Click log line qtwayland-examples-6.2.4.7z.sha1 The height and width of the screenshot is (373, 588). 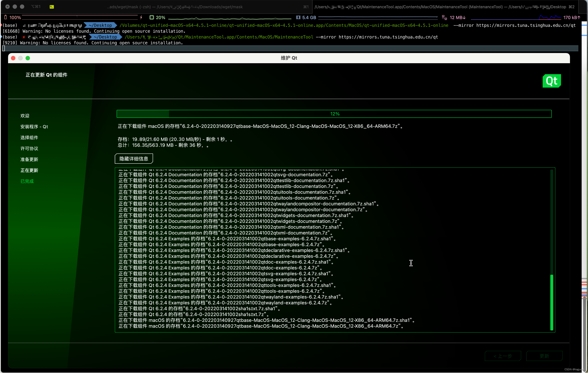(x=231, y=297)
